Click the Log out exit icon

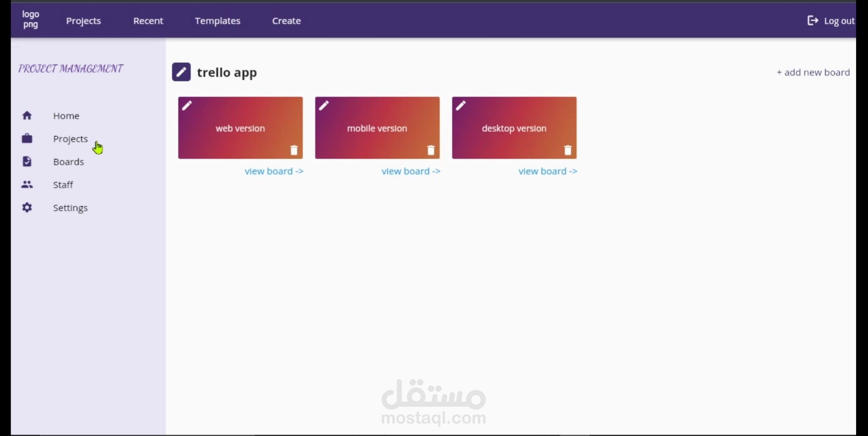(x=813, y=20)
